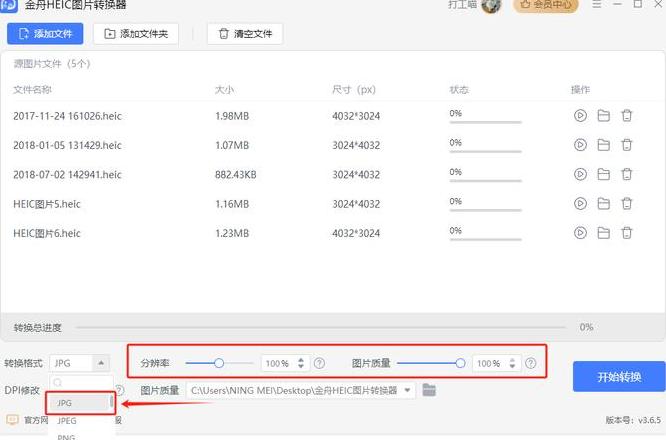Image resolution: width=666 pixels, height=440 pixels.
Task: Click the format search input field
Action: [x=82, y=383]
